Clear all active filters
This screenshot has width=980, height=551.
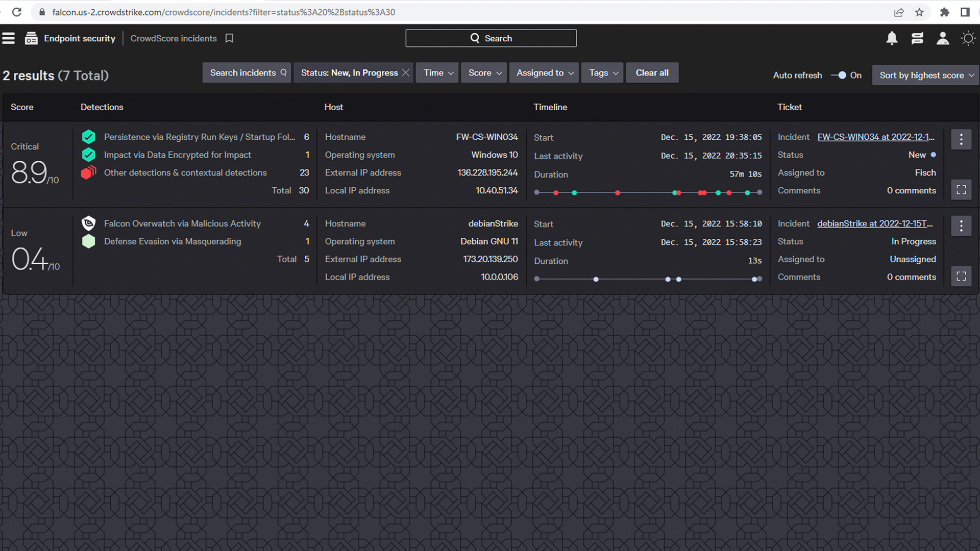(652, 73)
